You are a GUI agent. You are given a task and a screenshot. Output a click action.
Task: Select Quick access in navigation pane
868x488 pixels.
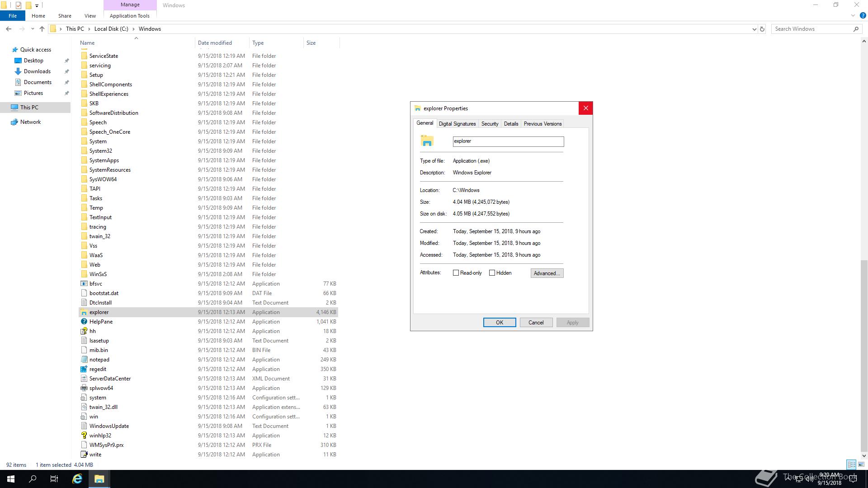click(x=36, y=50)
